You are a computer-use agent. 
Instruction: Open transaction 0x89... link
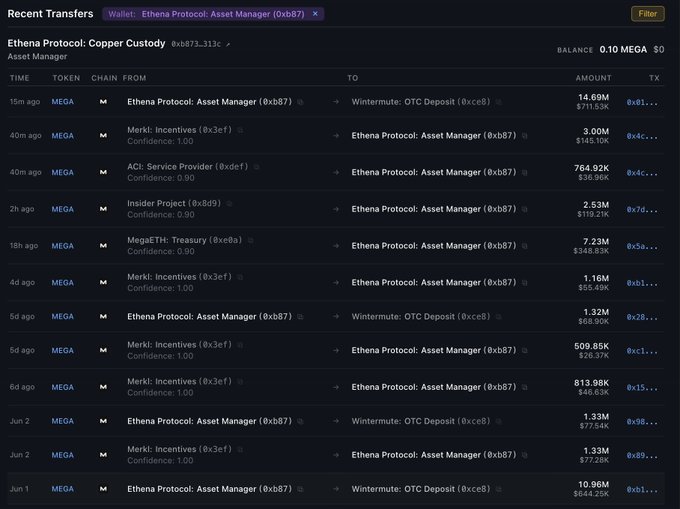642,455
